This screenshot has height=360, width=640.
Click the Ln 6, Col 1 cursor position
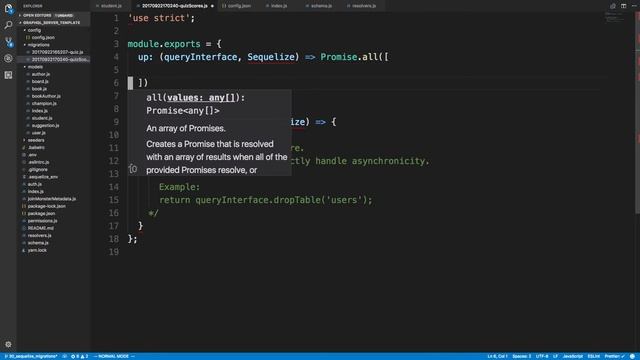[x=497, y=356]
